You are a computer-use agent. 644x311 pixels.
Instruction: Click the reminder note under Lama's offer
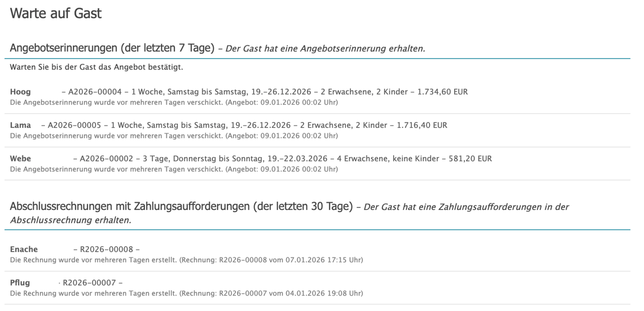[x=174, y=136]
